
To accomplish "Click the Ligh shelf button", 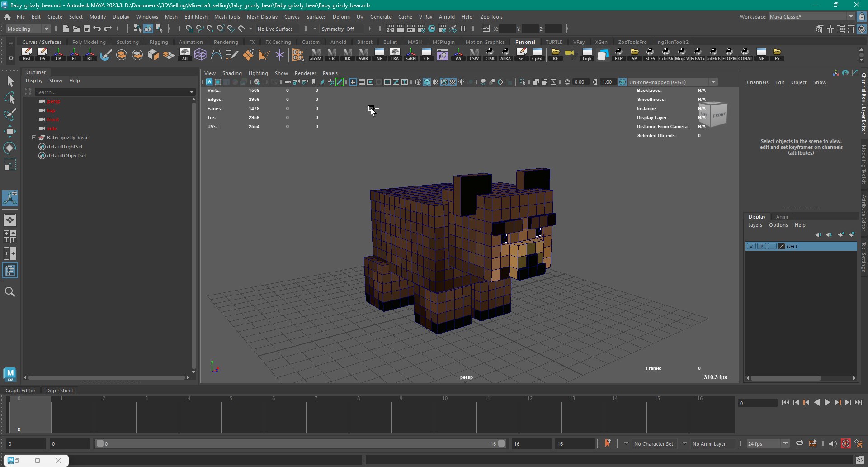I will (587, 54).
